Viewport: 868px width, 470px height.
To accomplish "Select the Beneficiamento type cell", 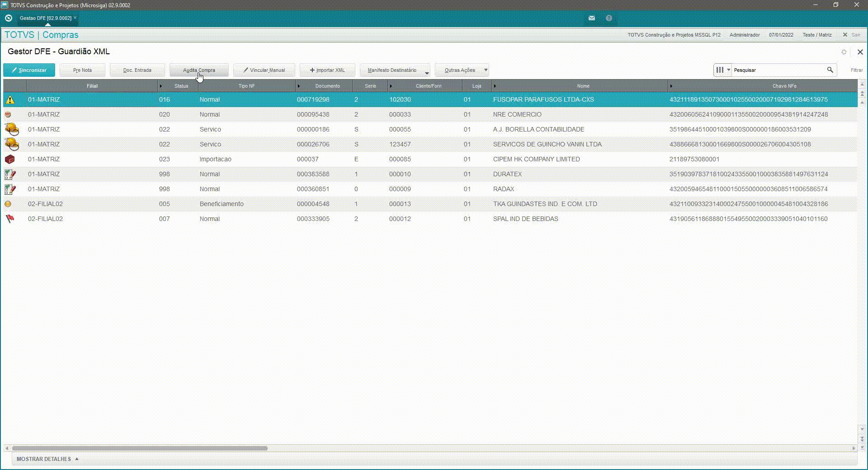I will click(x=222, y=204).
